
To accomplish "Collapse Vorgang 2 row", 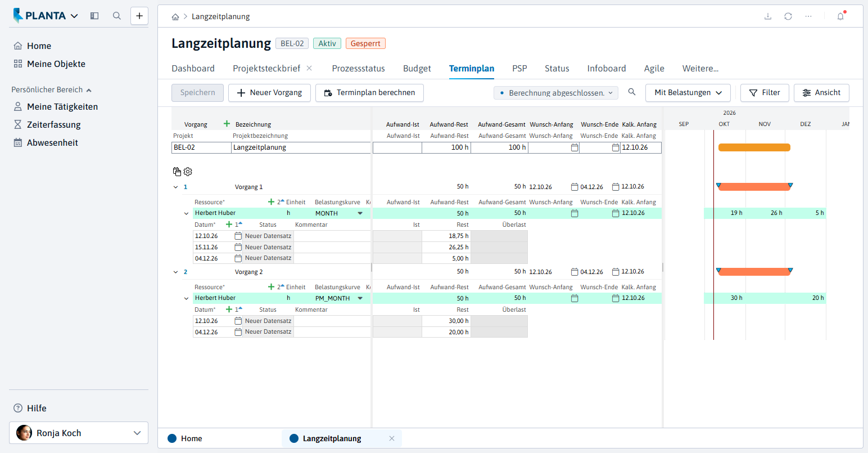I will [x=175, y=272].
